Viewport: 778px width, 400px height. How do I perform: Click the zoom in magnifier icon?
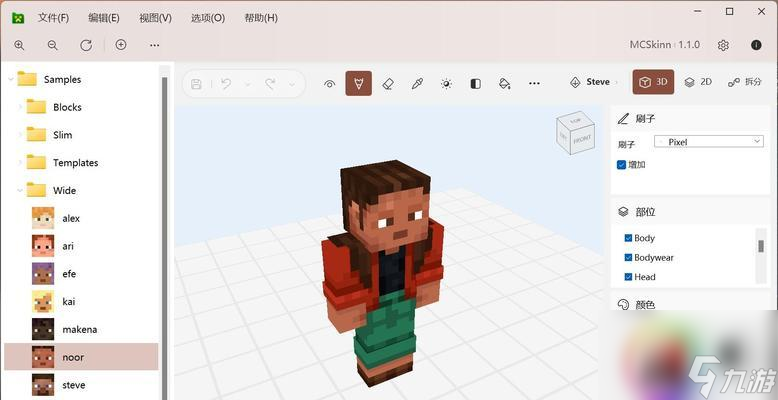[x=19, y=45]
